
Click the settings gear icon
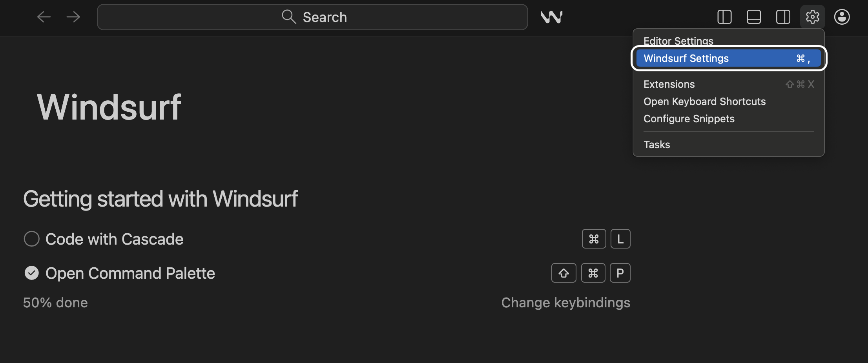tap(812, 17)
